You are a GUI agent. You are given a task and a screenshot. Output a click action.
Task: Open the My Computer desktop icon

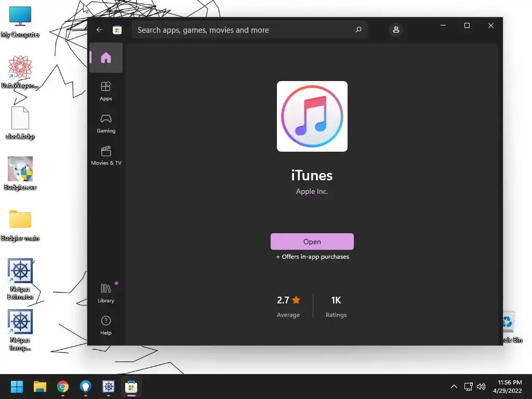pyautogui.click(x=20, y=22)
